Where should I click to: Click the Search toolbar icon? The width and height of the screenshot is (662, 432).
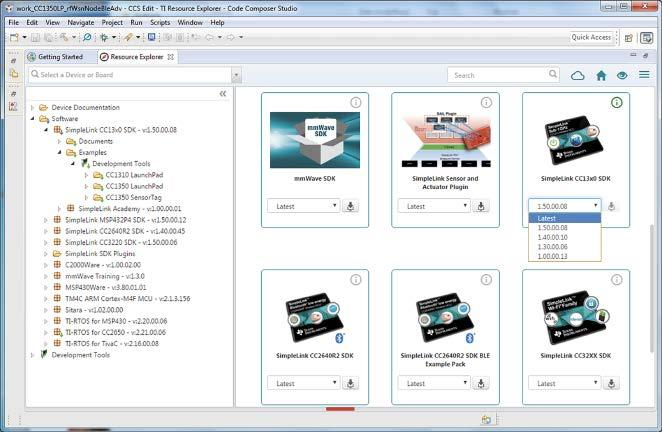(87, 38)
